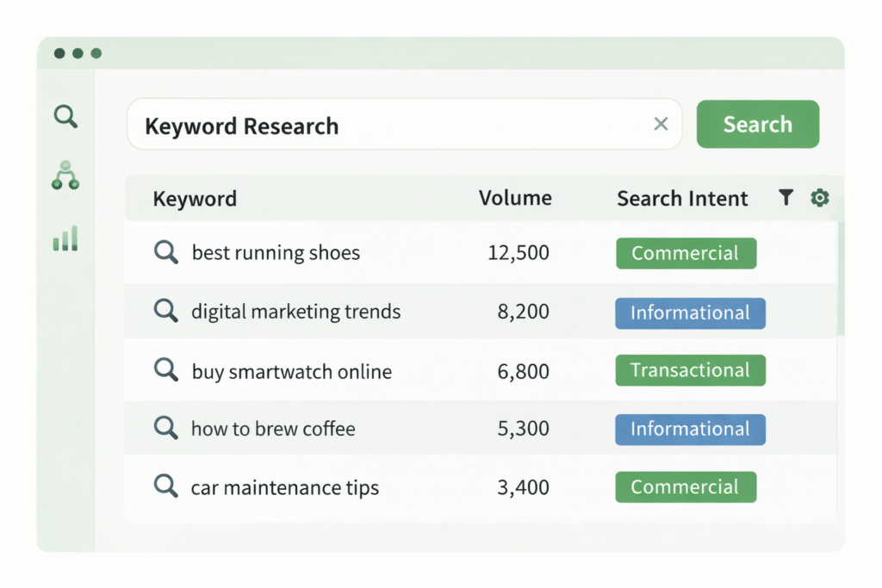Click the magnifier next to best running shoes

(165, 252)
